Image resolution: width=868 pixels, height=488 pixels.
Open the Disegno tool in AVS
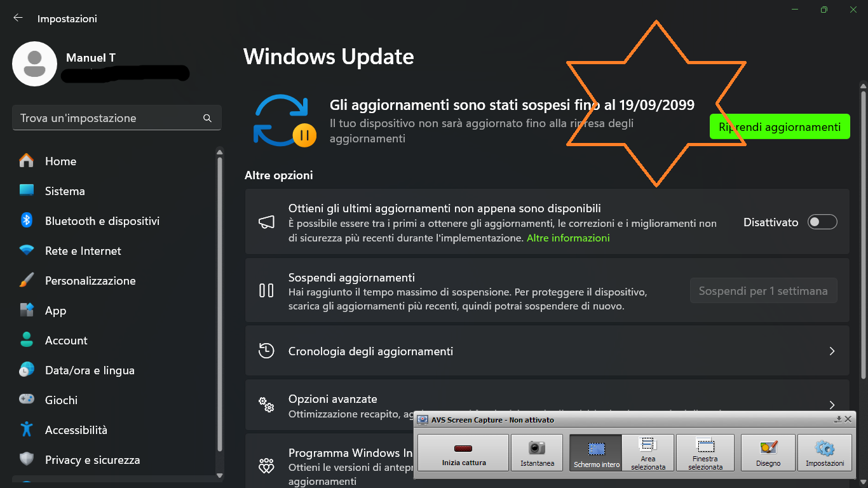coord(768,452)
